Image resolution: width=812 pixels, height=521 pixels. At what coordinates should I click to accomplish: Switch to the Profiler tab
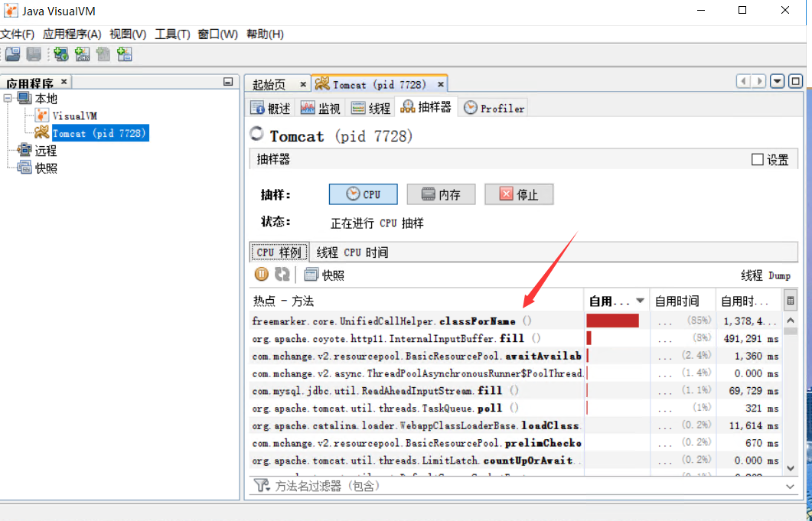click(x=494, y=108)
